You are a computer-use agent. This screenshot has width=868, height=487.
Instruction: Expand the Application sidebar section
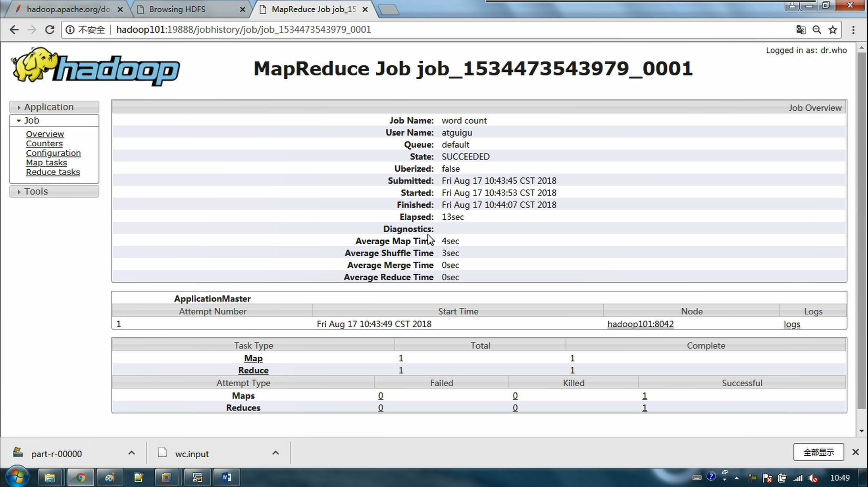48,107
